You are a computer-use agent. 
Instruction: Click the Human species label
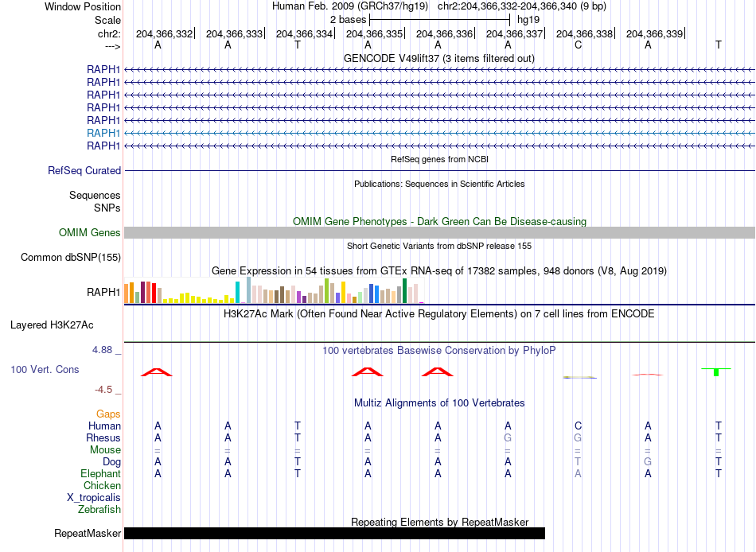104,426
